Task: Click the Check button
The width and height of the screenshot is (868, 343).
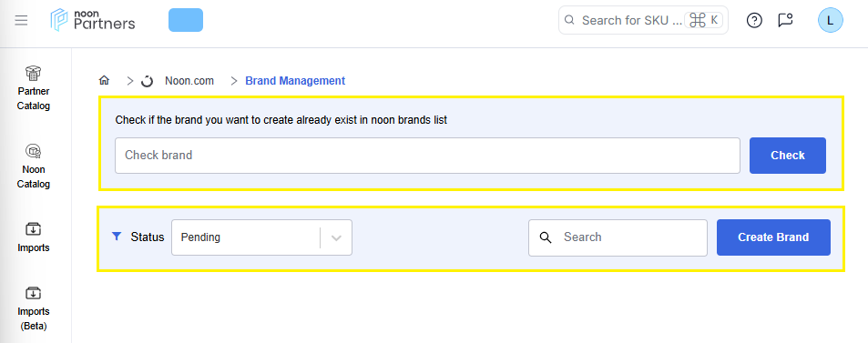Action: [788, 156]
